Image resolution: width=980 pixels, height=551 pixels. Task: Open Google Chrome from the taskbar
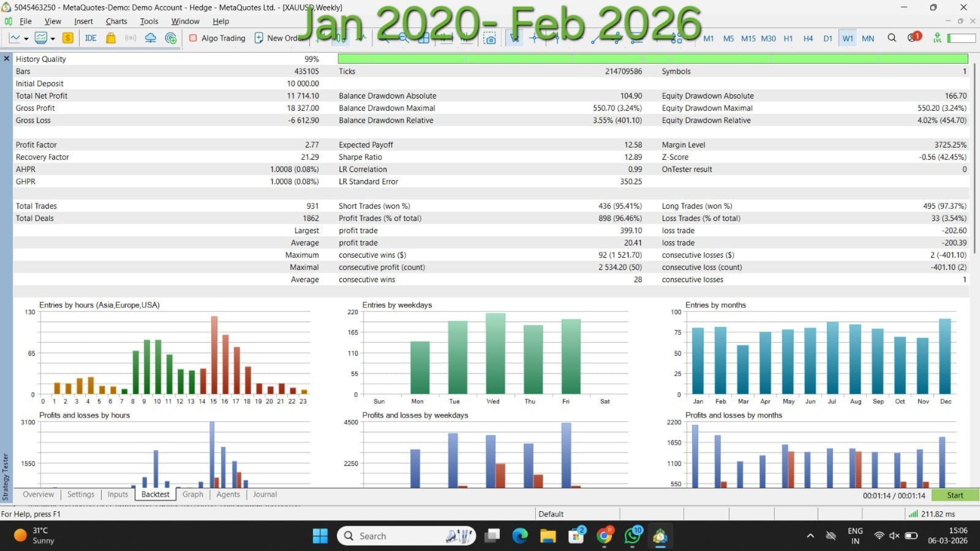605,536
